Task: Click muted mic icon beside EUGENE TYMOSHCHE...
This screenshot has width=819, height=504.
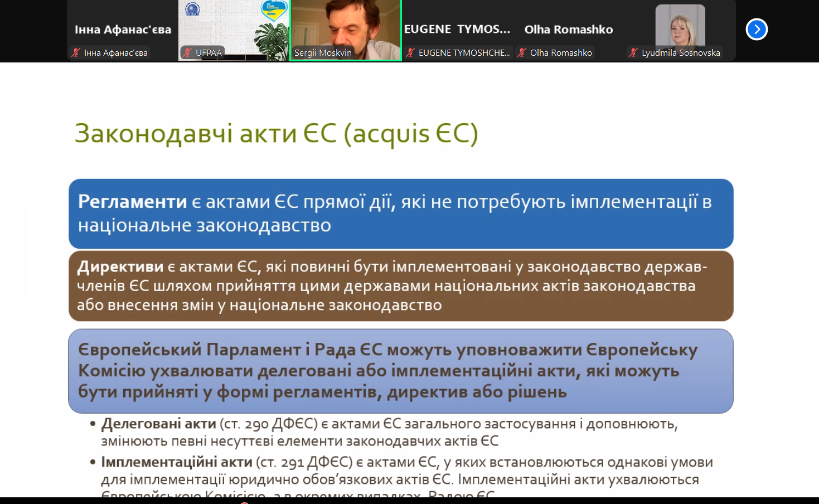Action: click(x=410, y=53)
